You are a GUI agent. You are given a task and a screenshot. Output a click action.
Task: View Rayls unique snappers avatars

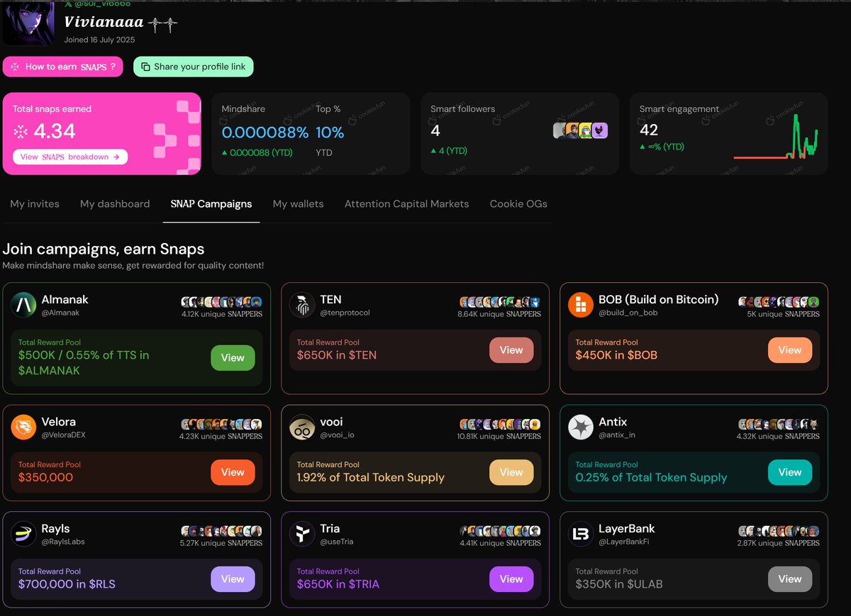pyautogui.click(x=221, y=531)
